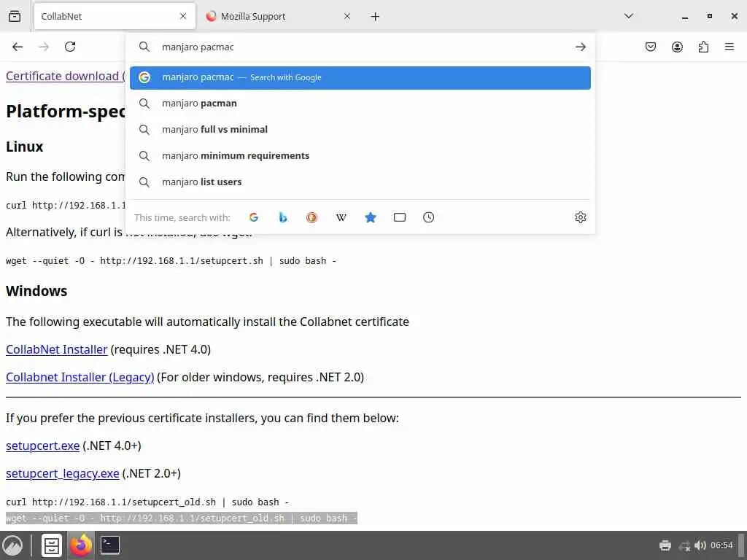Open the volume tray icon
Image resolution: width=747 pixels, height=560 pixels.
(700, 545)
